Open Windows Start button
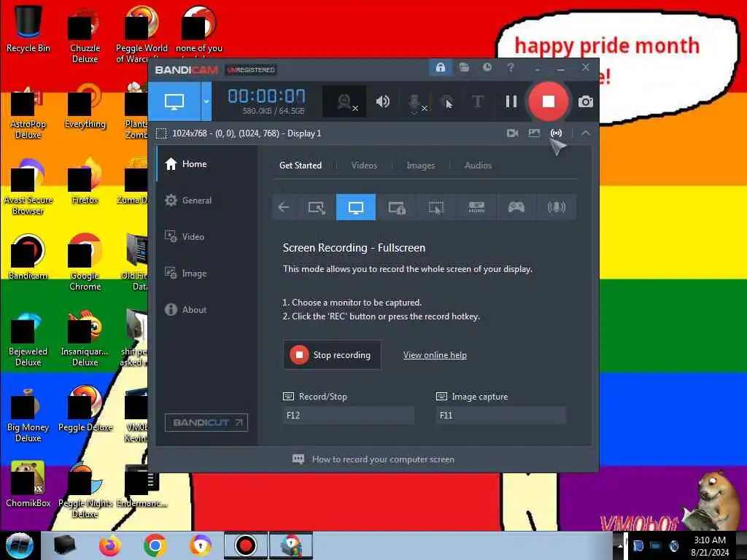 tap(19, 545)
